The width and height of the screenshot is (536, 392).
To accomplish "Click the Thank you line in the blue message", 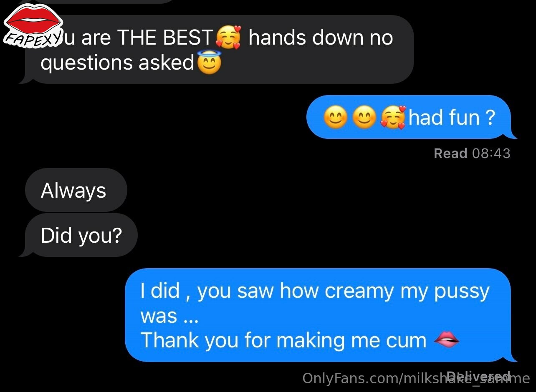I will tap(283, 340).
